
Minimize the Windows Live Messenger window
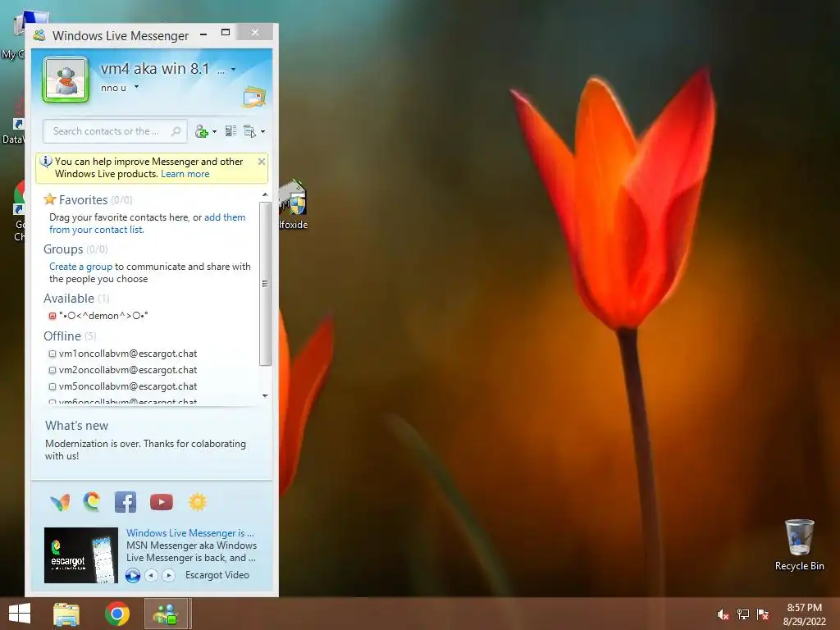tap(203, 34)
